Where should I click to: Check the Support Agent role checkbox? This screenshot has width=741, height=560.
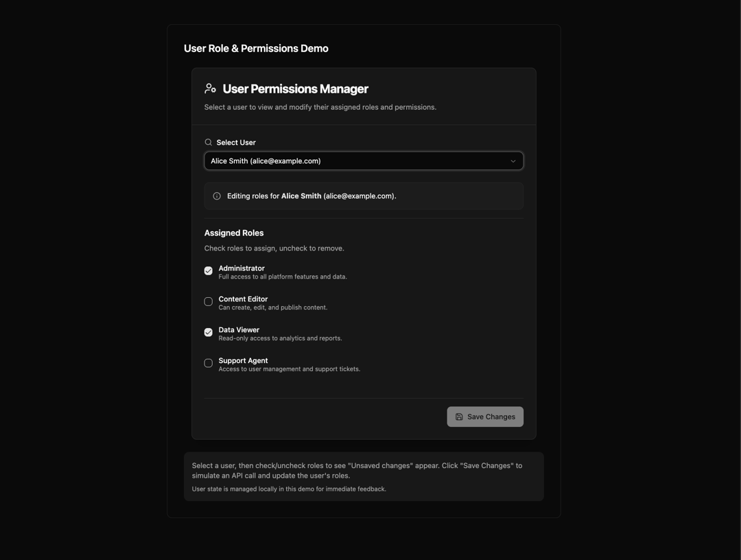(x=209, y=363)
